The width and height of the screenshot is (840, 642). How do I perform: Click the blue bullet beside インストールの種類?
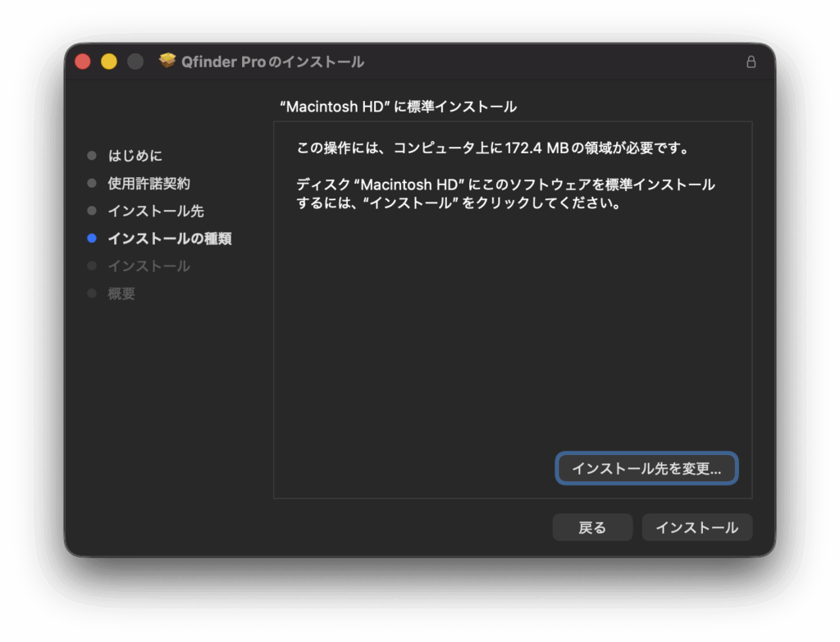point(92,239)
